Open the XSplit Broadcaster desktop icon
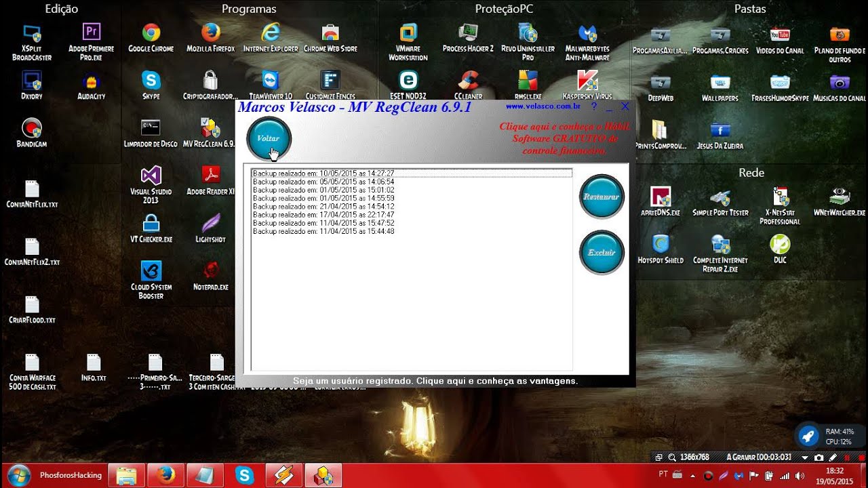This screenshot has width=868, height=488. pyautogui.click(x=32, y=41)
